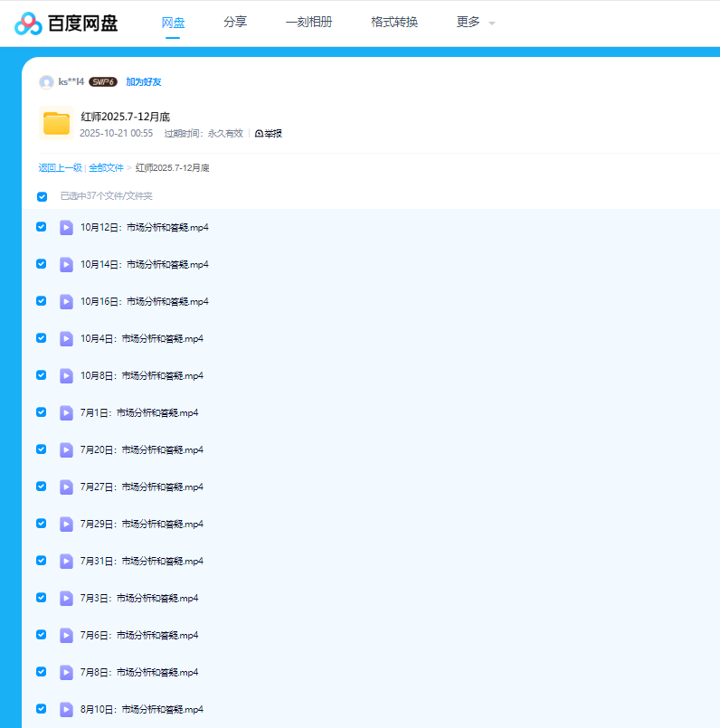The width and height of the screenshot is (720, 728).
Task: Click 返回上一级 breadcrumb link
Action: [x=60, y=168]
